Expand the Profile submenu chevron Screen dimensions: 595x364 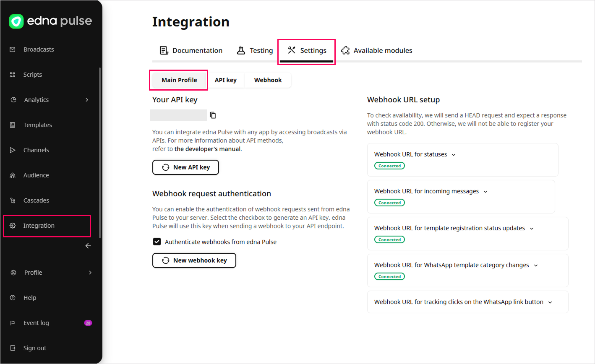pos(90,273)
